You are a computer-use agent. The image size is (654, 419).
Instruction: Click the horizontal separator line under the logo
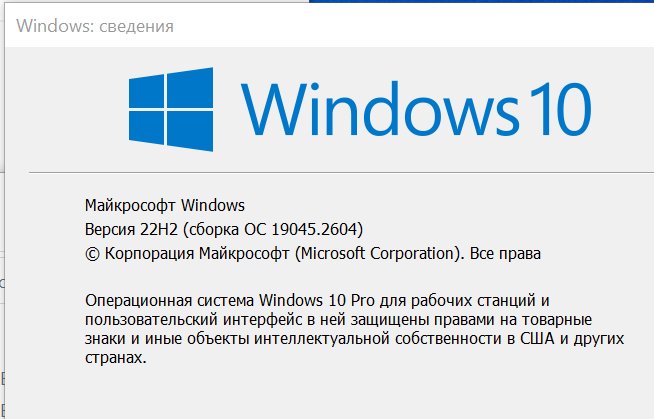click(x=330, y=171)
